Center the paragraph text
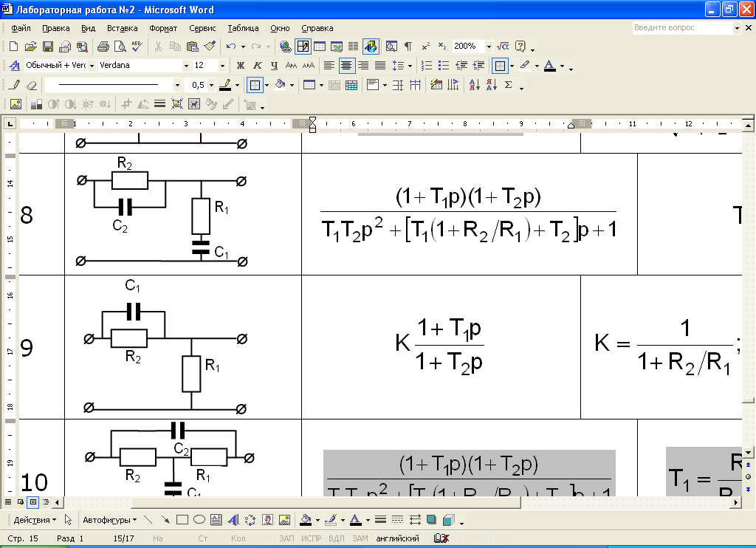 click(346, 66)
